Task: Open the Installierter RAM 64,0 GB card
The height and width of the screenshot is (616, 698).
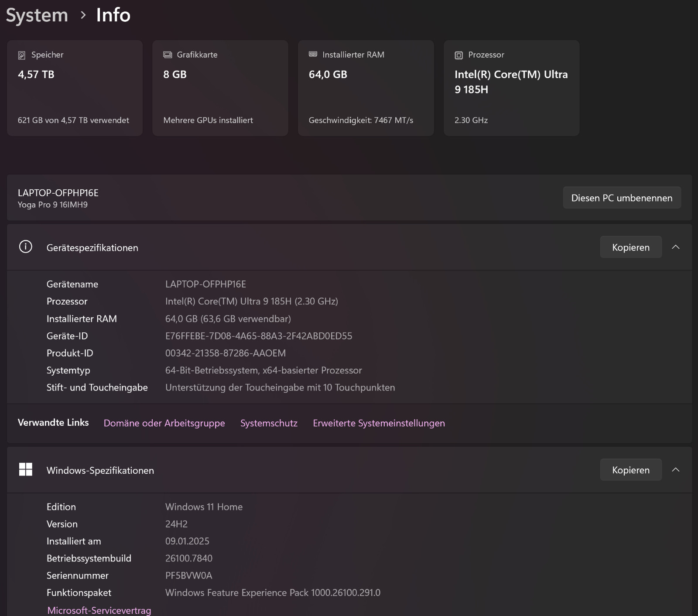Action: click(x=366, y=88)
